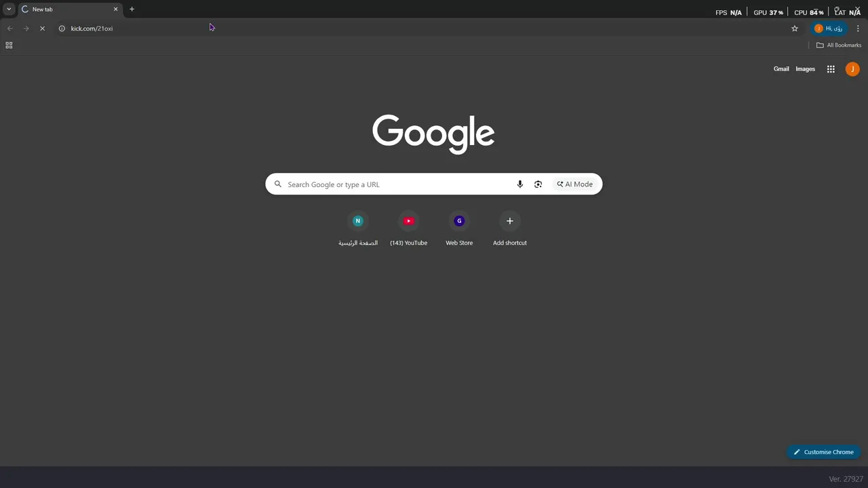The height and width of the screenshot is (488, 868).
Task: Open a new tab with the plus button
Action: point(132,9)
